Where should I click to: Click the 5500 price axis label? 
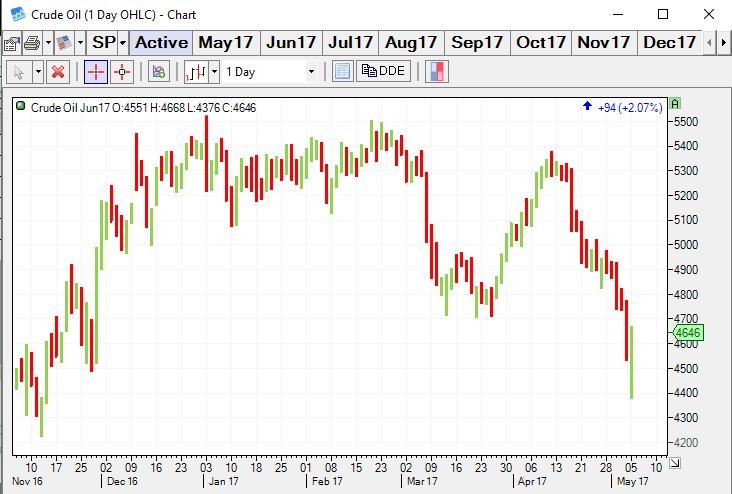(686, 121)
